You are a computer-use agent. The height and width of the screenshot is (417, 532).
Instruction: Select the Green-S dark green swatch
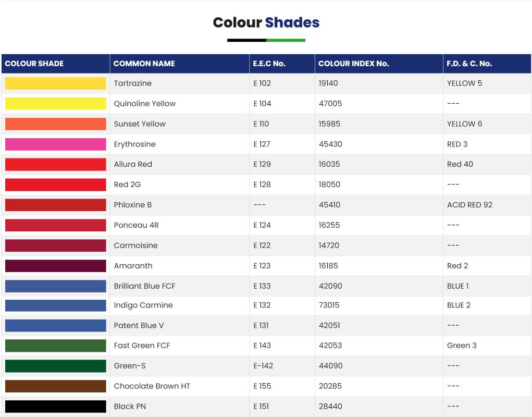[55, 366]
